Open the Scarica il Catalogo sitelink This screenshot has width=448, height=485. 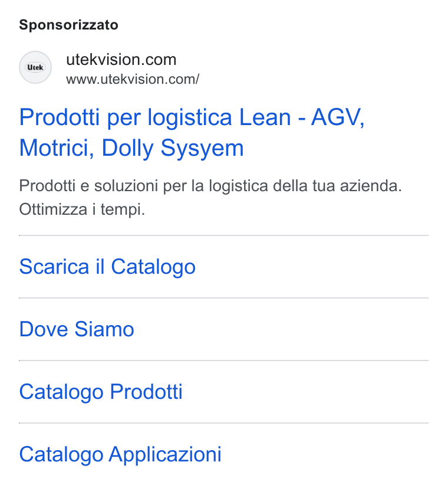click(x=107, y=267)
